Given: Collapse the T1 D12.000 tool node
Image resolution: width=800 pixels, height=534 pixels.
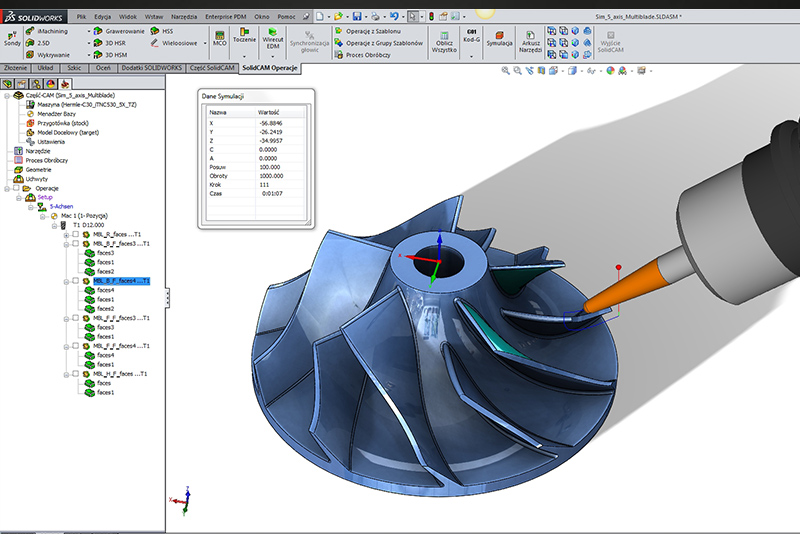Looking at the screenshot, I should [54, 225].
